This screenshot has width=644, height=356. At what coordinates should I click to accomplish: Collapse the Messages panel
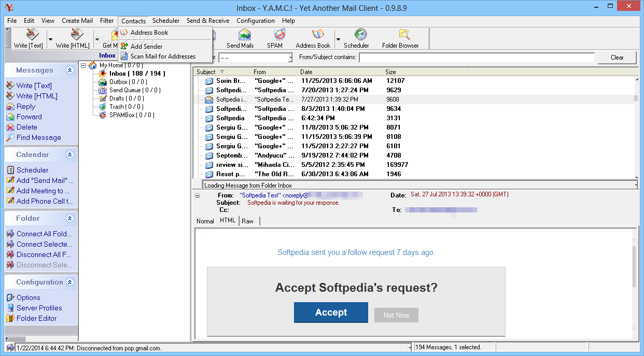[69, 70]
